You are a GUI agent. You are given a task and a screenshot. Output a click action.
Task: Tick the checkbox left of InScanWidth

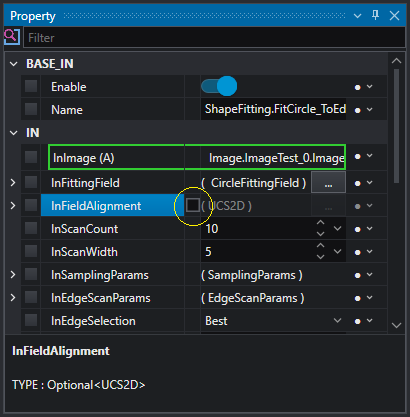[31, 251]
